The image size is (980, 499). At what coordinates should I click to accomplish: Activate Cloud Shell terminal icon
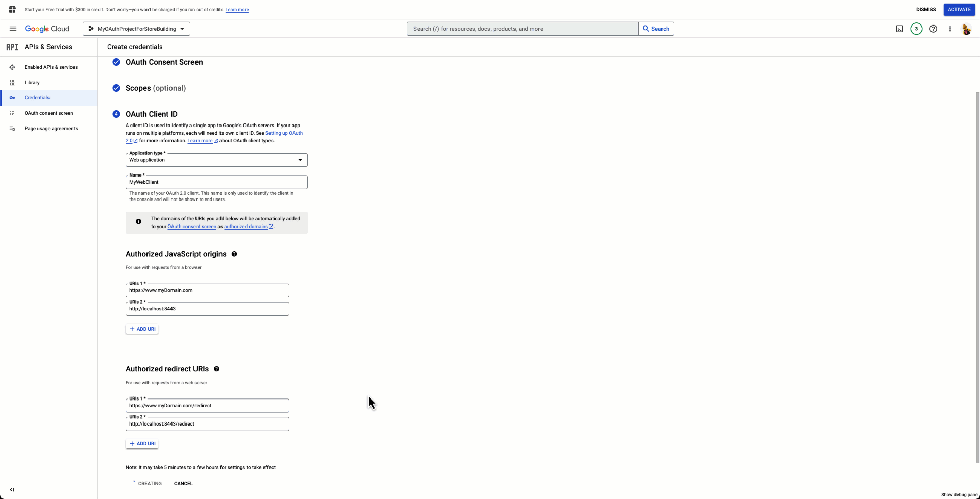point(899,29)
